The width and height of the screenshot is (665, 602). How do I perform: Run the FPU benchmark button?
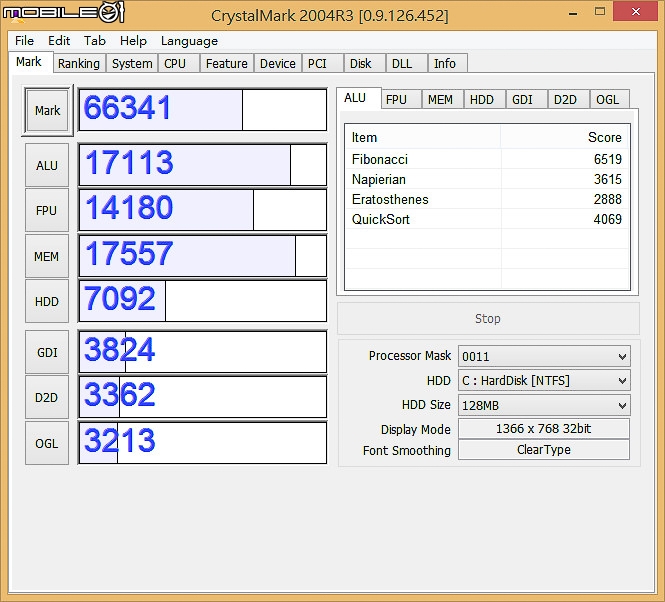(x=47, y=210)
